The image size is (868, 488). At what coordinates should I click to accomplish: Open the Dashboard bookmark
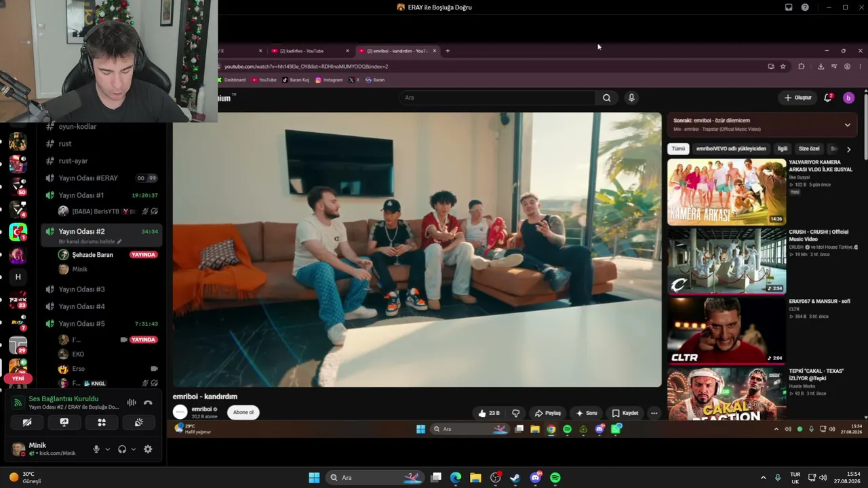coord(231,80)
